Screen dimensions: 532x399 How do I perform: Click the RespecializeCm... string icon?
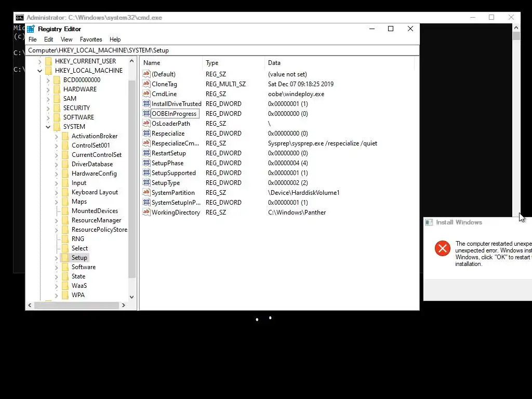[x=146, y=142]
